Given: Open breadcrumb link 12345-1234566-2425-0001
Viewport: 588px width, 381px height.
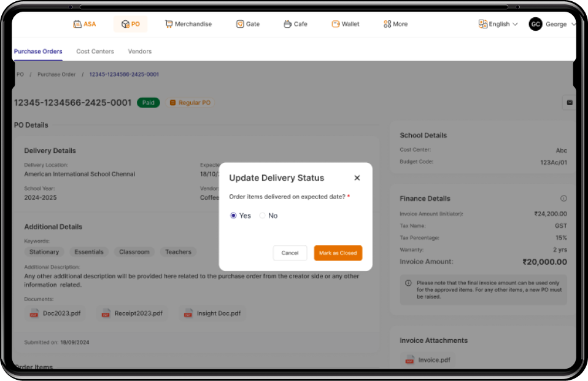Looking at the screenshot, I should point(123,74).
